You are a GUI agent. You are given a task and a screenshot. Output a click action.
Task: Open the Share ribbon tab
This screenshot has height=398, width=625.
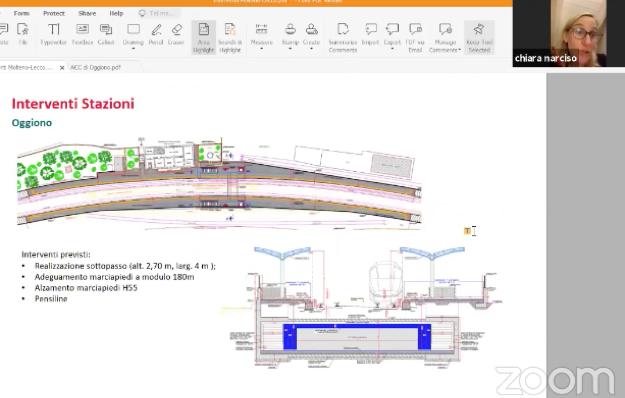pos(87,13)
